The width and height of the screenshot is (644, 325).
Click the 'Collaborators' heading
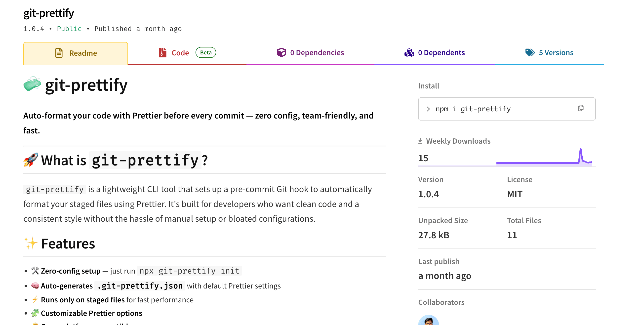coord(441,302)
